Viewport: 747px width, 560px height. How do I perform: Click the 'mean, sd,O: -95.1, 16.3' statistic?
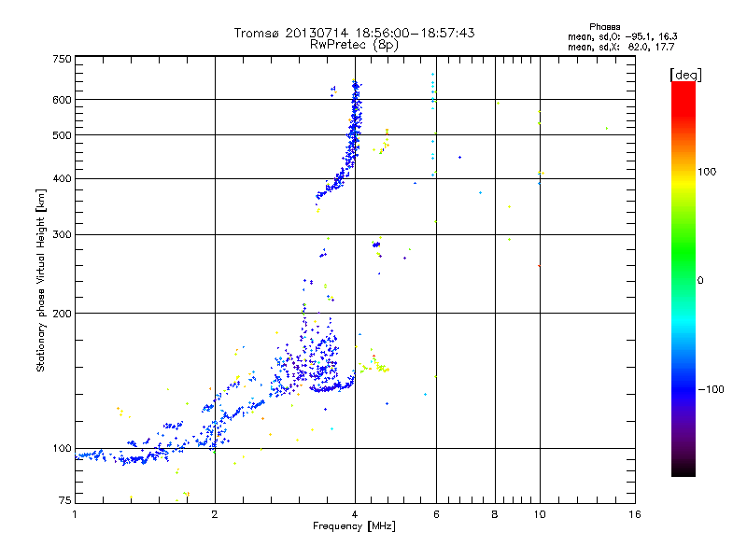622,36
